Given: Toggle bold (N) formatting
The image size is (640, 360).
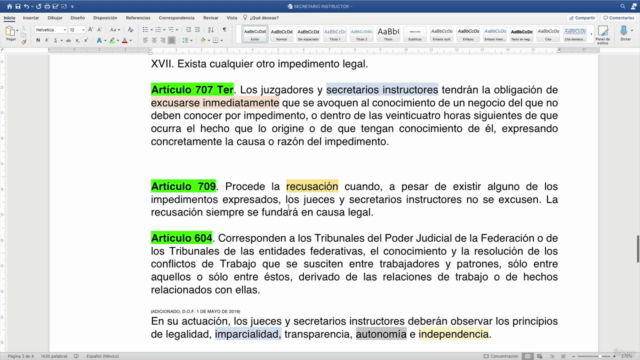Looking at the screenshot, I should (38, 40).
